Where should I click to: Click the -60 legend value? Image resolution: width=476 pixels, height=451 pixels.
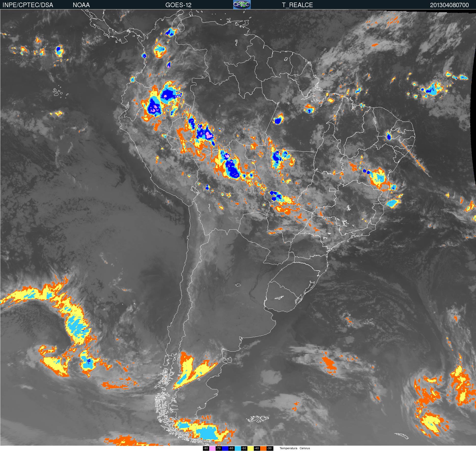click(231, 448)
